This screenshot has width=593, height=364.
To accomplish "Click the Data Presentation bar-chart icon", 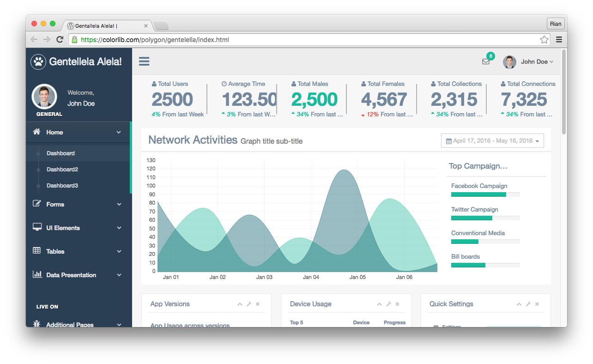I will 37,274.
